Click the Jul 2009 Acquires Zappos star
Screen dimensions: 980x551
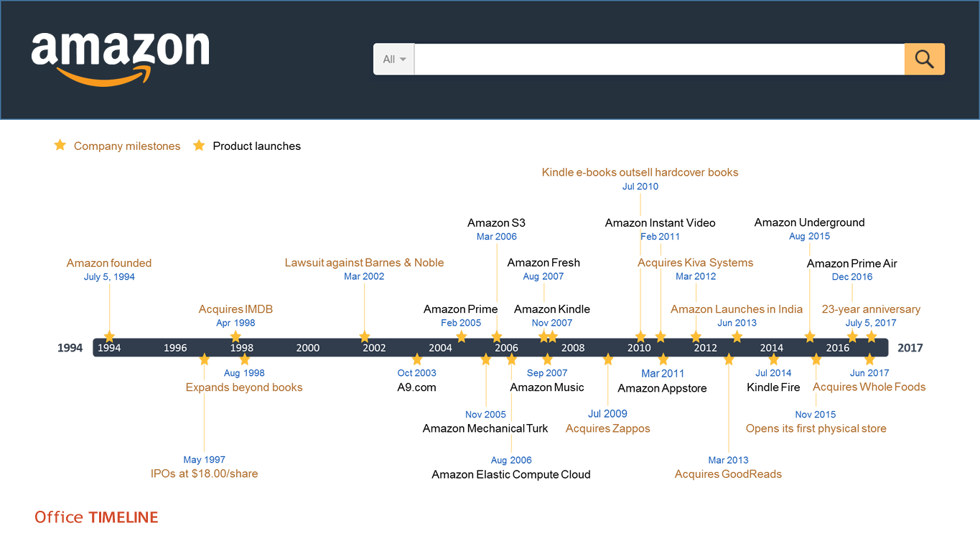pyautogui.click(x=608, y=359)
